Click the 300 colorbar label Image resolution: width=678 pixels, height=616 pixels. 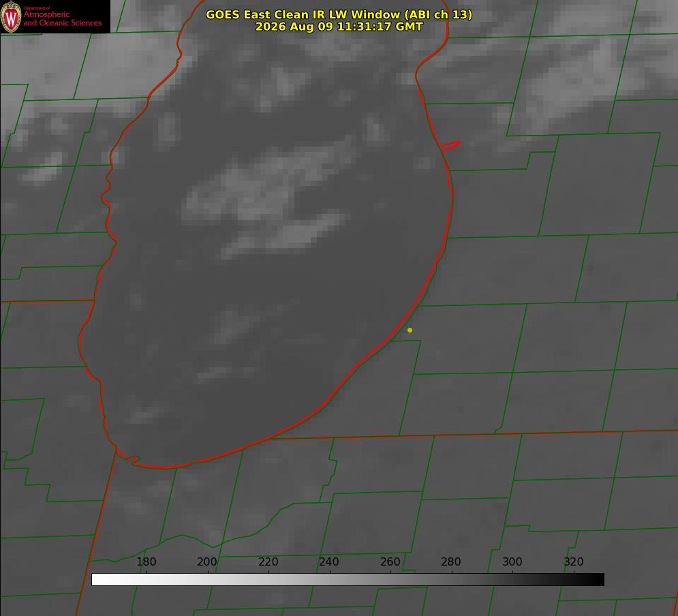tap(512, 561)
